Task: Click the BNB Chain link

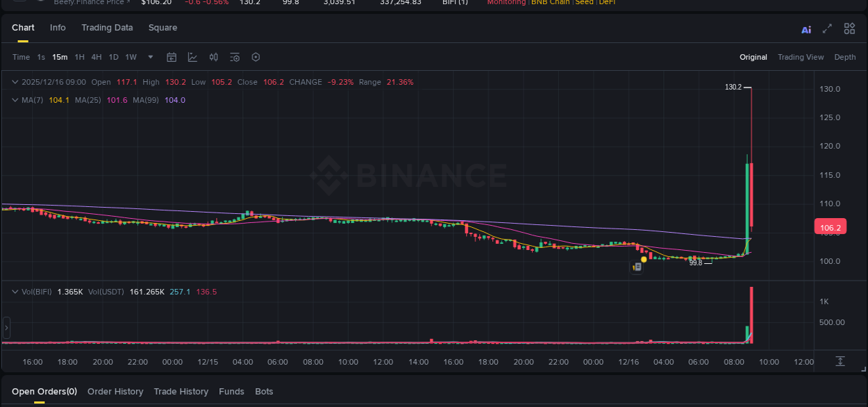Action: 550,3
